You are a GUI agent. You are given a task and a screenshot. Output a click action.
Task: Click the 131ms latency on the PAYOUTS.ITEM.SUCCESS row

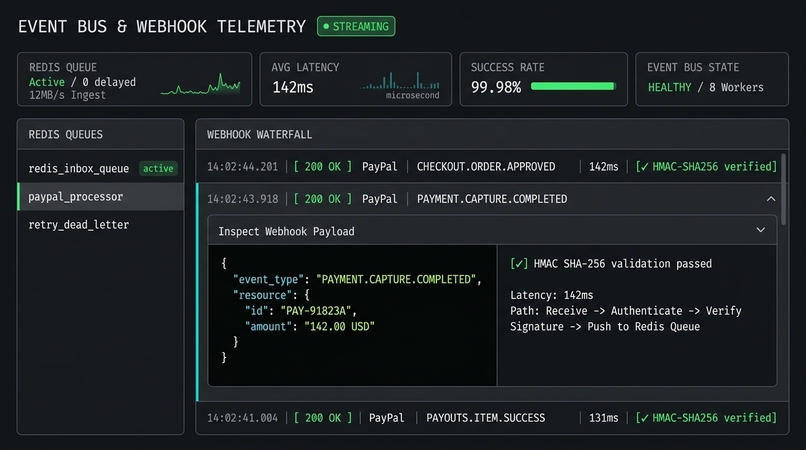603,418
